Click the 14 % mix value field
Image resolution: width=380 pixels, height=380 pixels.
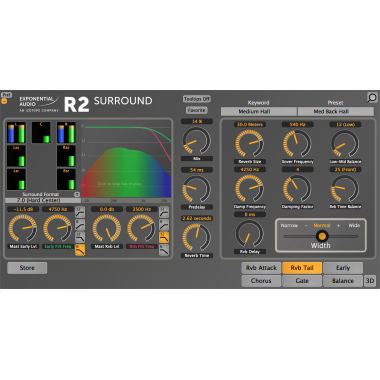197,121
